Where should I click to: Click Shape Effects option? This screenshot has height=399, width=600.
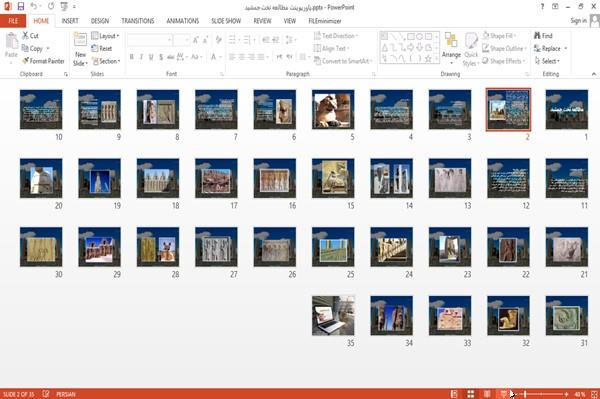tap(503, 61)
